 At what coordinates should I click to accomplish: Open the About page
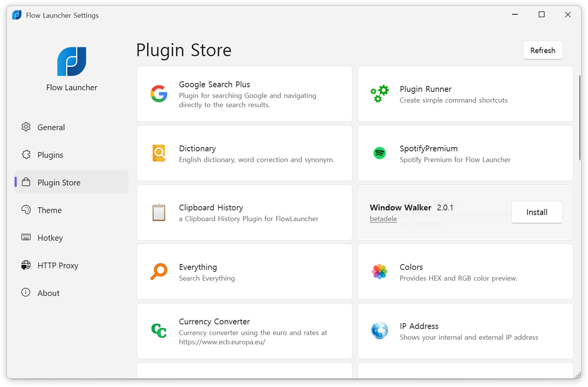pos(71,293)
